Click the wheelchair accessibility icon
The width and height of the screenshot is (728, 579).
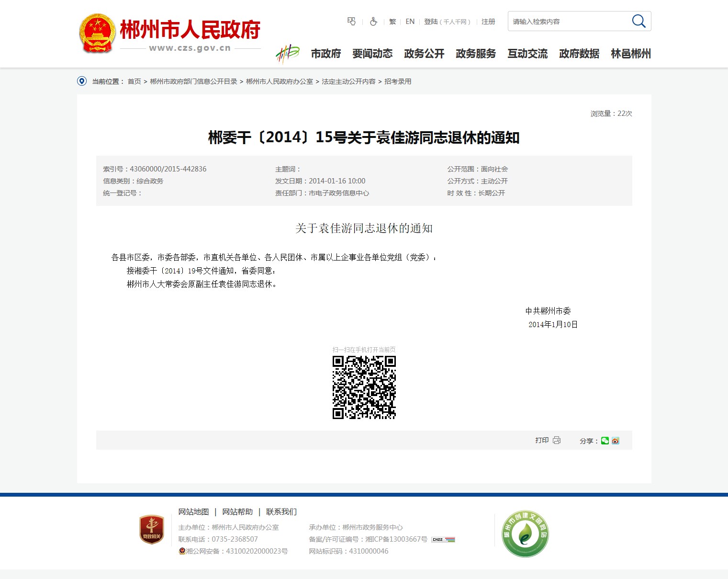(x=373, y=22)
